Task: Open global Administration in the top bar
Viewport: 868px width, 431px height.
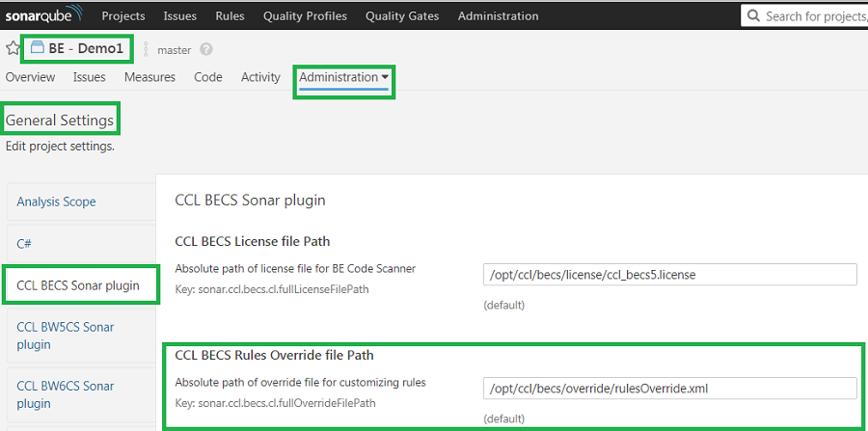Action: pyautogui.click(x=499, y=16)
